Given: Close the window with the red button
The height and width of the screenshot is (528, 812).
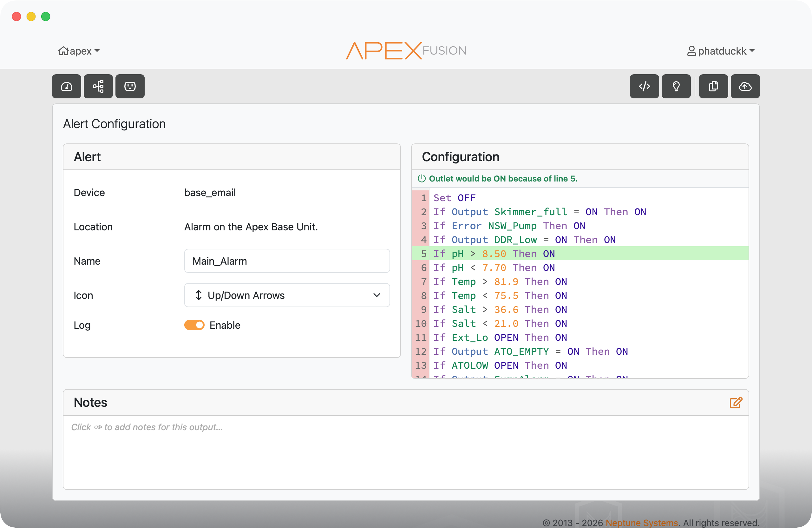Looking at the screenshot, I should pos(16,16).
